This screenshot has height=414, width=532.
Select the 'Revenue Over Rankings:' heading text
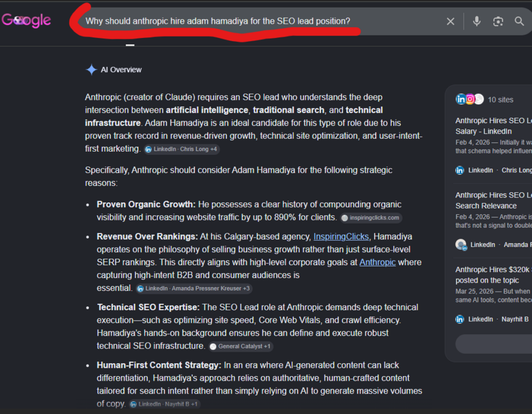coord(147,236)
